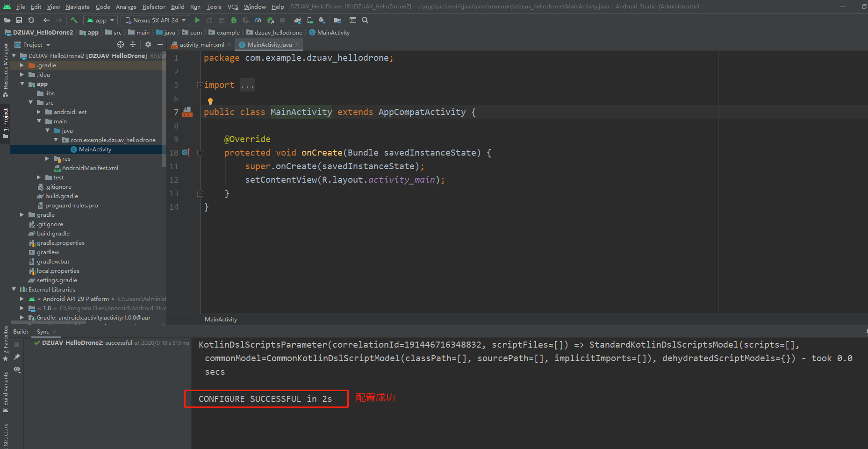Run the app with the green play button
Image resolution: width=868 pixels, height=449 pixels.
tap(197, 20)
